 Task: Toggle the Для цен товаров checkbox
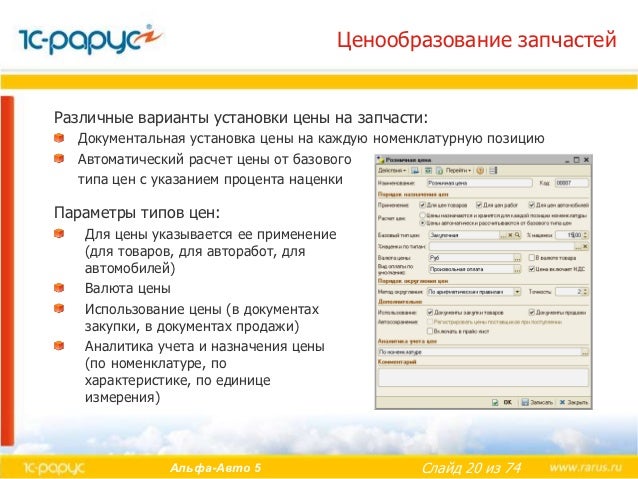tap(422, 205)
